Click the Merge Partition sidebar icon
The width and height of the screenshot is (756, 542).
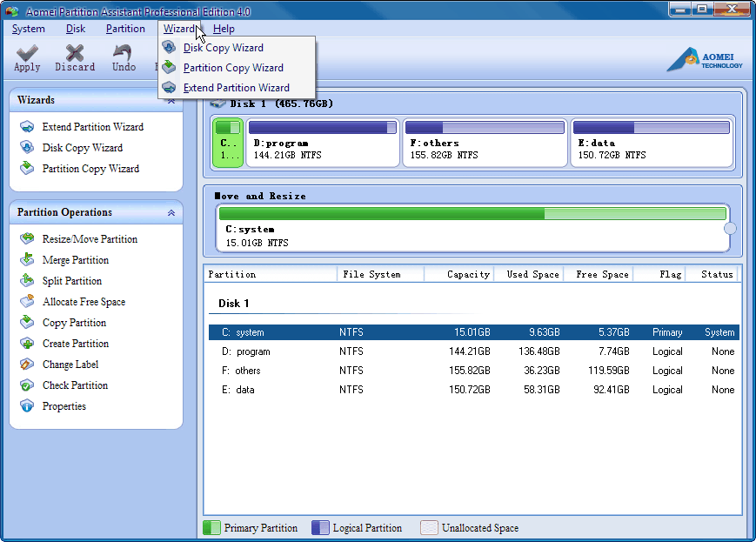click(27, 260)
